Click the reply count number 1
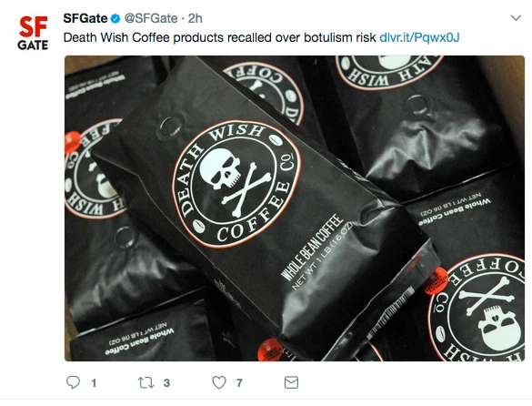This screenshot has height=406, width=532. tap(94, 383)
